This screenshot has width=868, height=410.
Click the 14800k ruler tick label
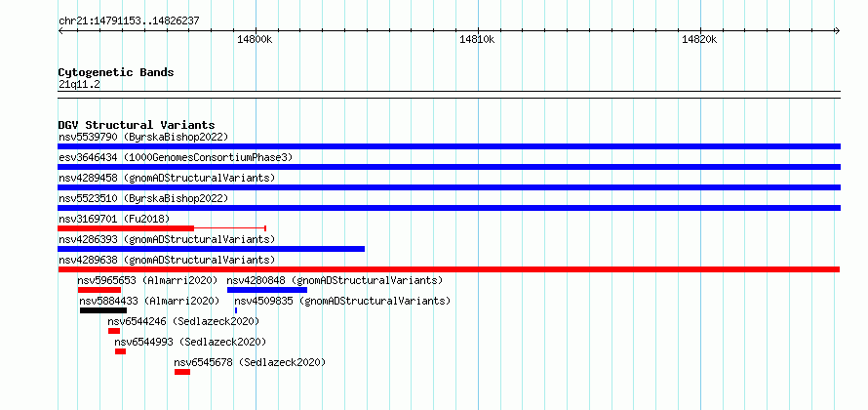(255, 39)
